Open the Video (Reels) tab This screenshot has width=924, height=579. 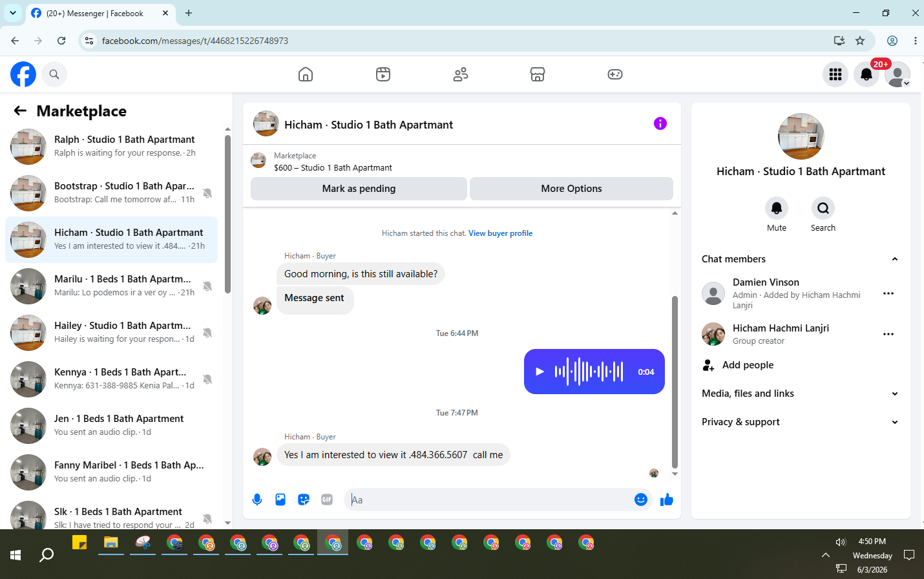(x=383, y=74)
